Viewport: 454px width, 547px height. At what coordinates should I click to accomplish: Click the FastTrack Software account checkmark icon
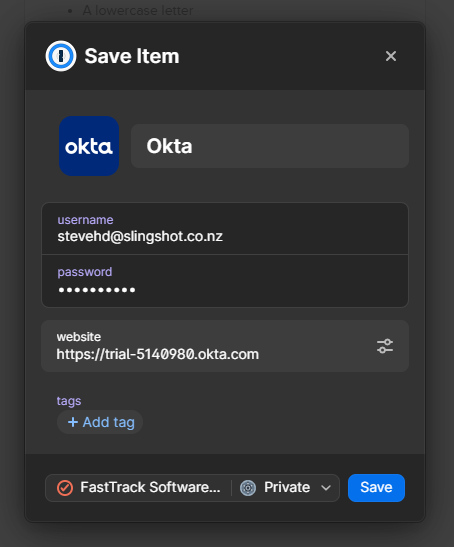[x=65, y=488]
